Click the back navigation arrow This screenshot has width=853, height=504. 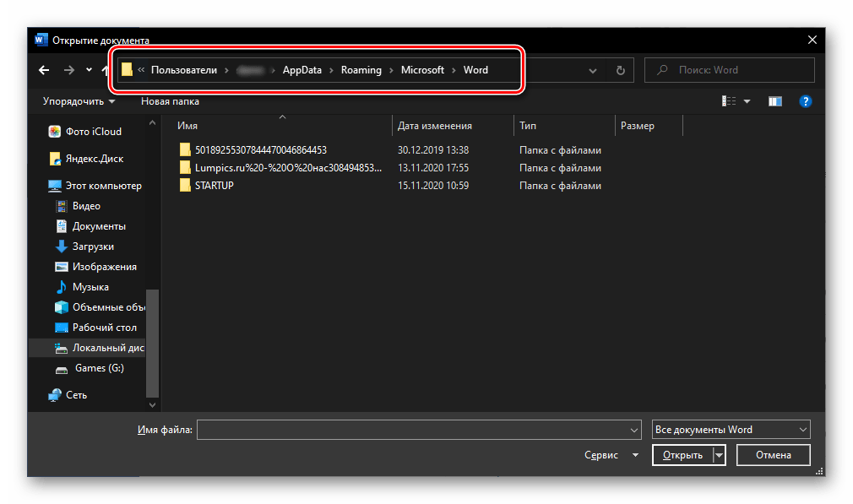[44, 70]
